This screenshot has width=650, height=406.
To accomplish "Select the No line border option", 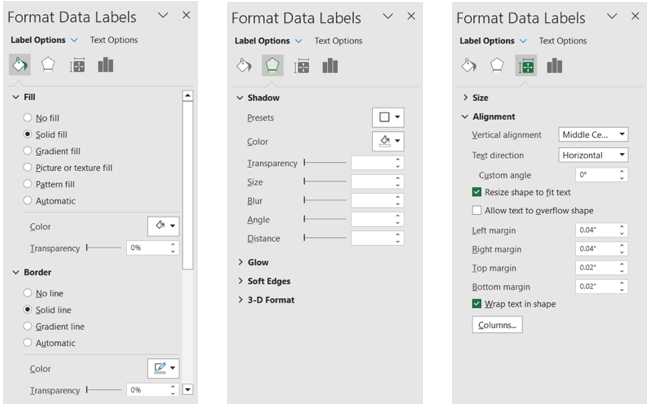I will coord(27,294).
